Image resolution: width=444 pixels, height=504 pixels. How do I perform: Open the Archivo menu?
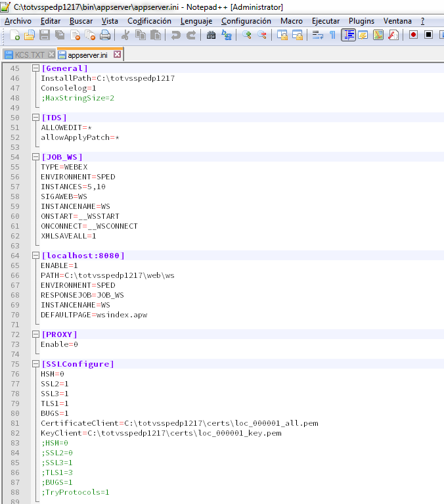(x=18, y=21)
